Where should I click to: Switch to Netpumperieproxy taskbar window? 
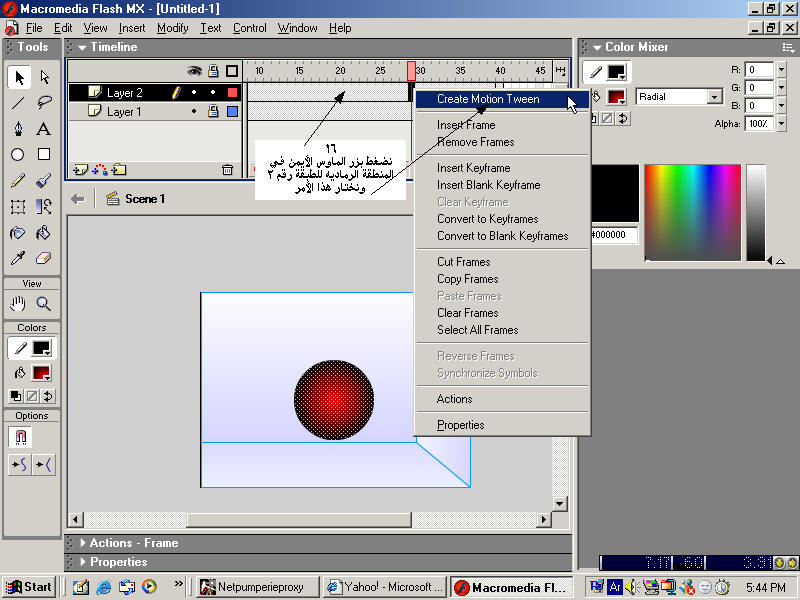258,587
